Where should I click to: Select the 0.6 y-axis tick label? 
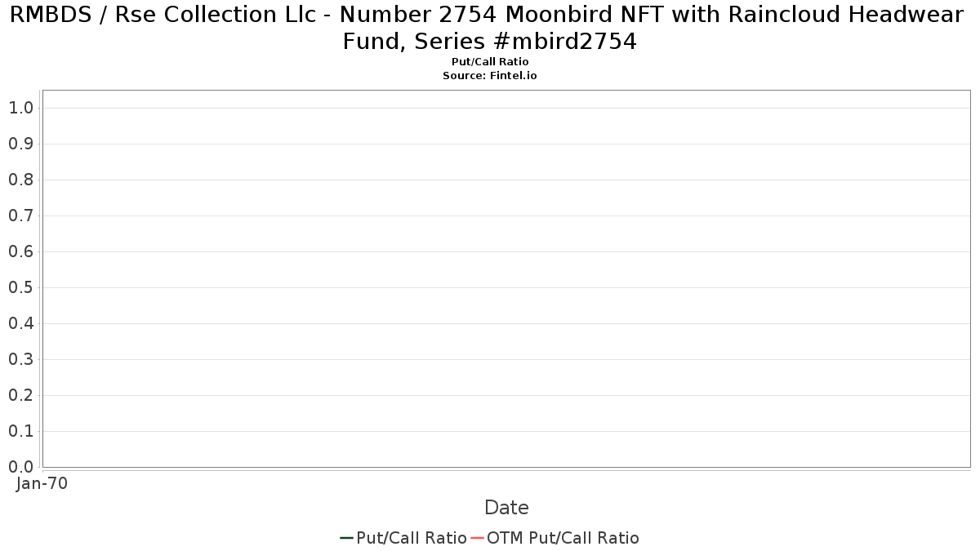20,251
